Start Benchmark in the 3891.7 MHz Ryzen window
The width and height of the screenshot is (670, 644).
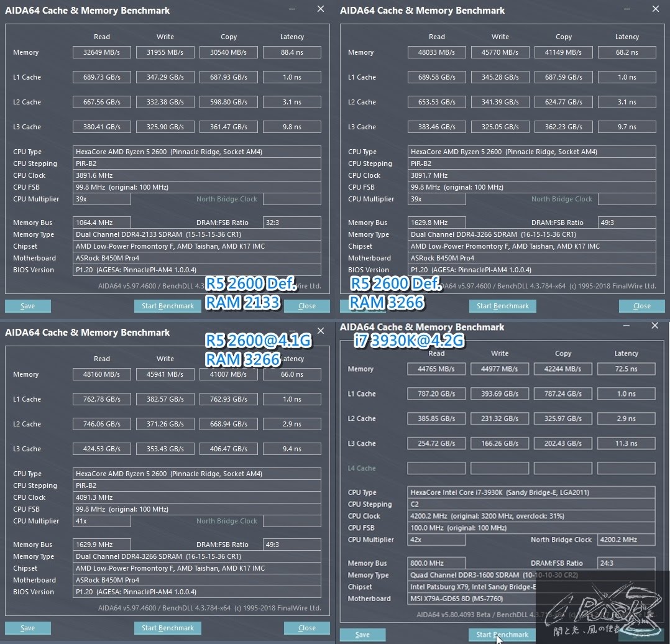[502, 306]
